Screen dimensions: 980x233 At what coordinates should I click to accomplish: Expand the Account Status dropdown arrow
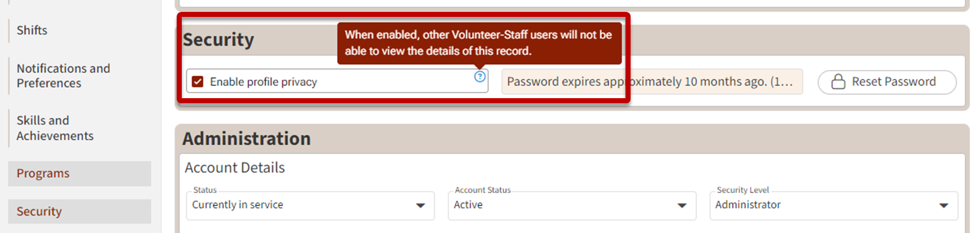pos(682,205)
